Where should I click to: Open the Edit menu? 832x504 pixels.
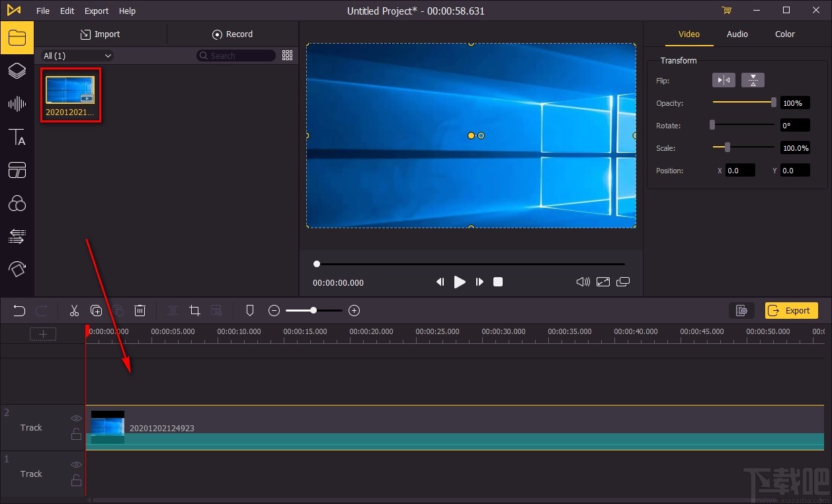67,11
